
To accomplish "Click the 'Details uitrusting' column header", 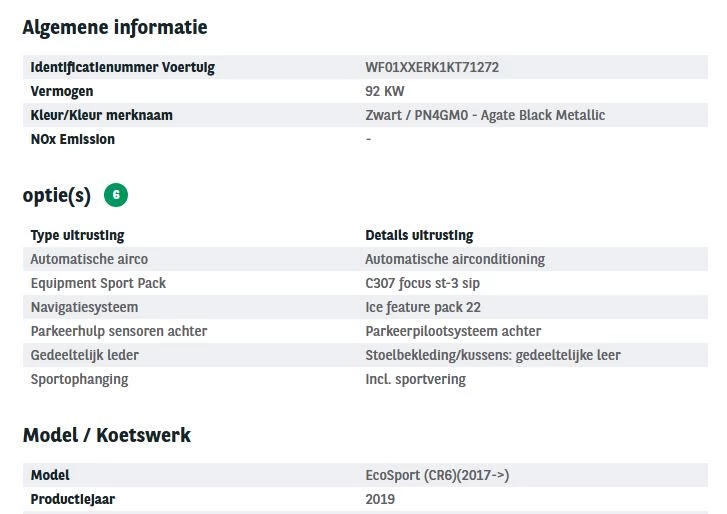I will coord(419,236).
